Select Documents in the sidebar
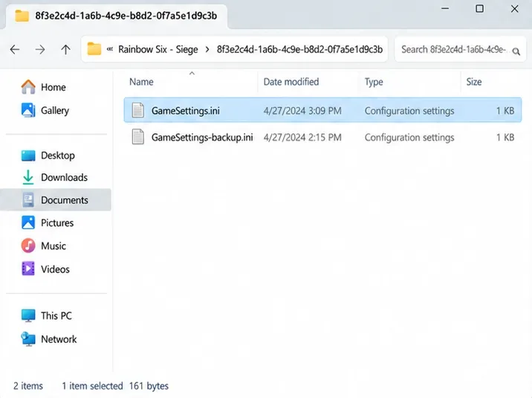 [56, 199]
